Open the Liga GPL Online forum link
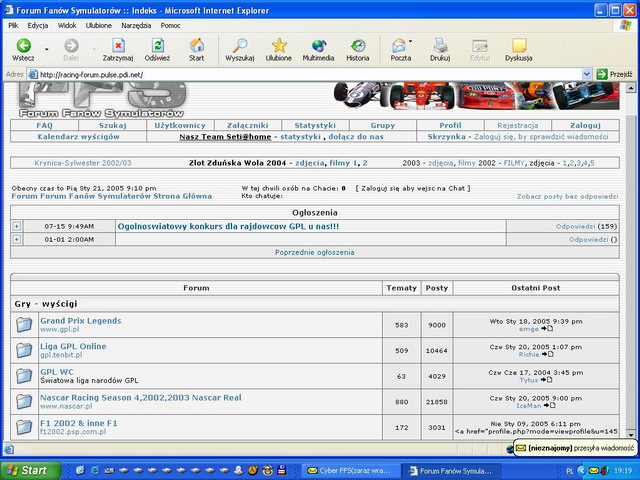This screenshot has width=640, height=480. (x=73, y=346)
